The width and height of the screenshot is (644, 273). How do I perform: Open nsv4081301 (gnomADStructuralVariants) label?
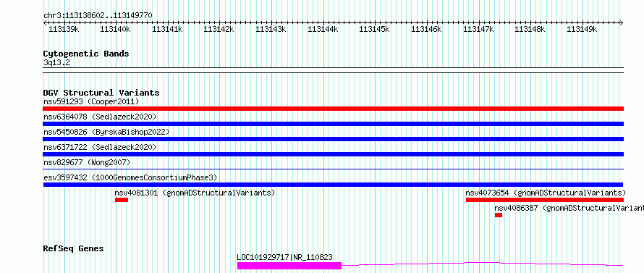[x=195, y=193]
